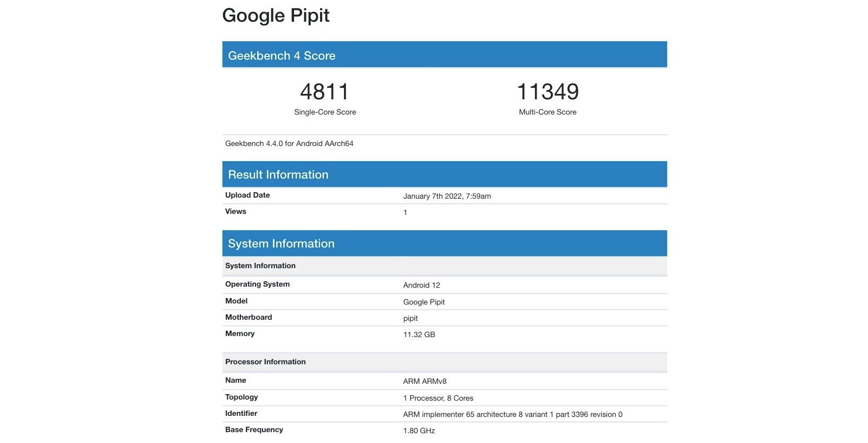
Task: Click the 'Operating System' row label
Action: pyautogui.click(x=257, y=284)
